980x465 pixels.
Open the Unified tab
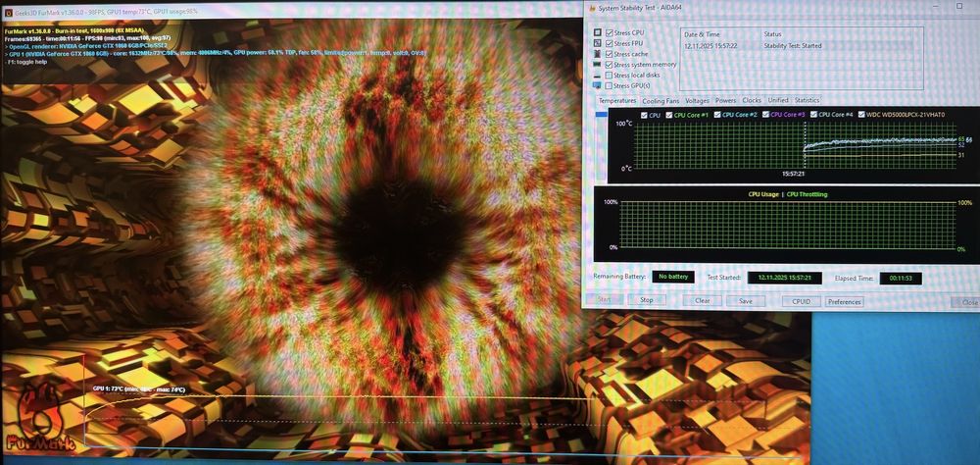click(x=778, y=101)
